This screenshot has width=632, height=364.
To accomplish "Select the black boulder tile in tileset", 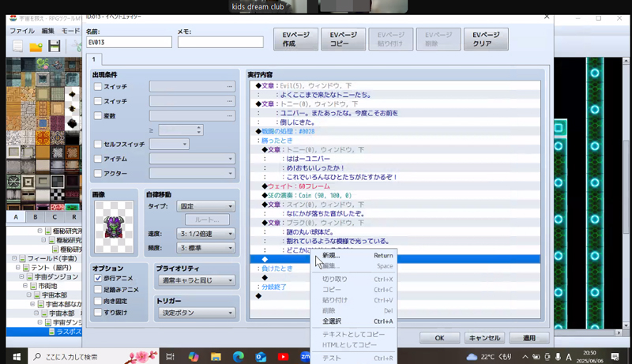I will tap(72, 123).
